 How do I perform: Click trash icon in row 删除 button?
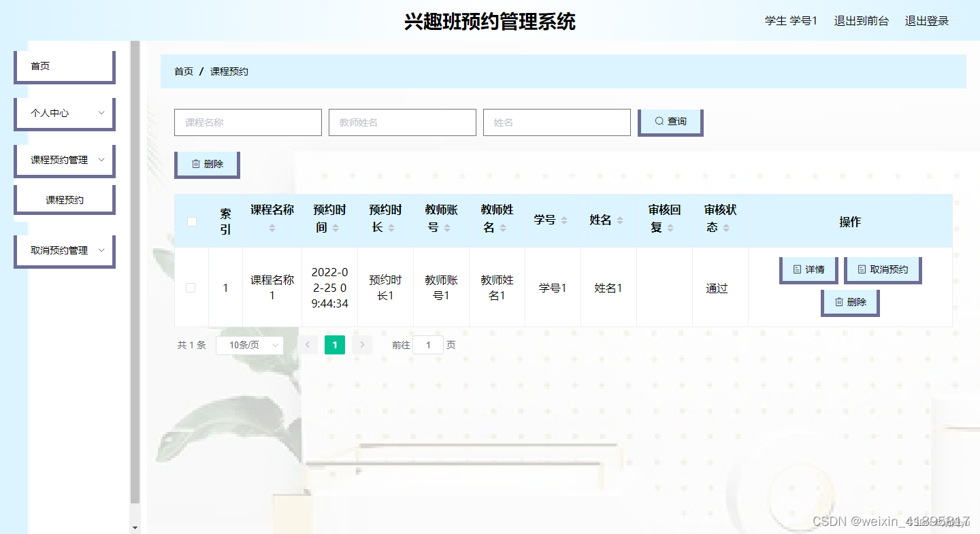(x=839, y=302)
